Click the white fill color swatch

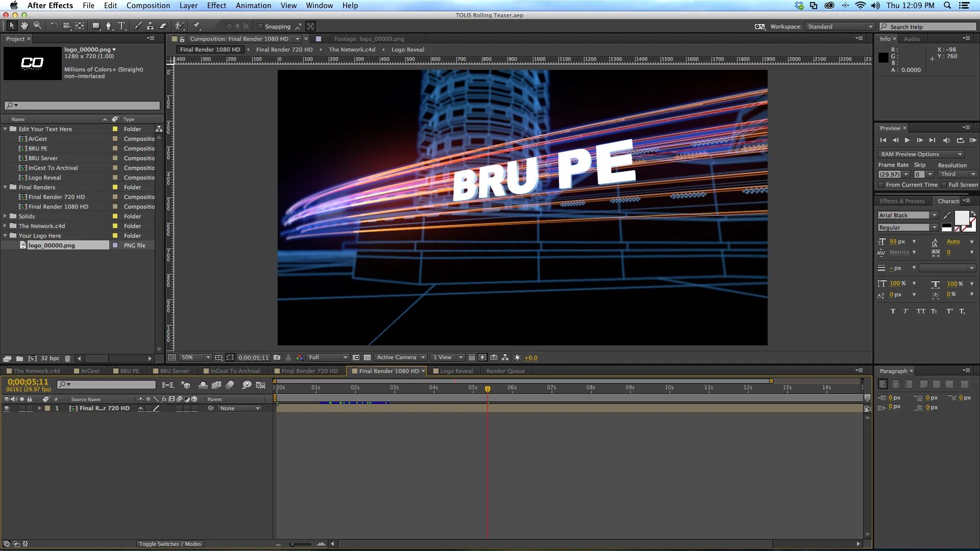click(x=962, y=218)
